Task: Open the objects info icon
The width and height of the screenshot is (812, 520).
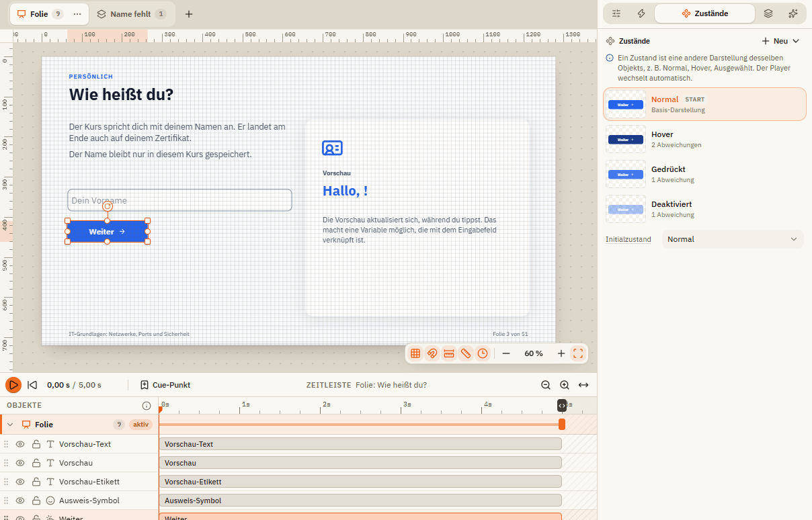Action: (x=147, y=406)
